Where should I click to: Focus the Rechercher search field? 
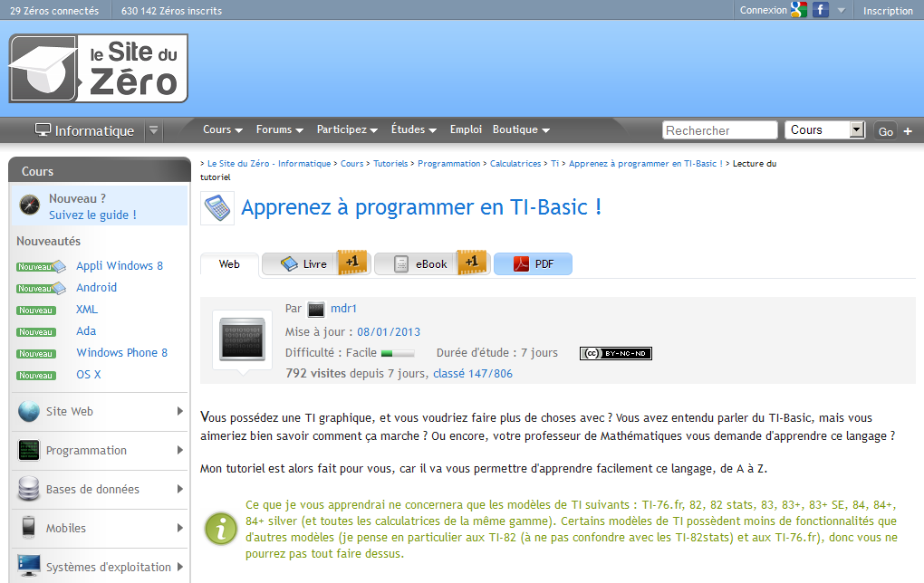[x=719, y=130]
